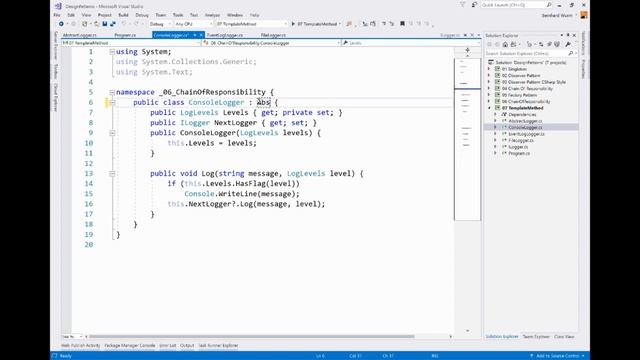
Task: Collapse the using directives on line 1
Action: click(x=112, y=52)
